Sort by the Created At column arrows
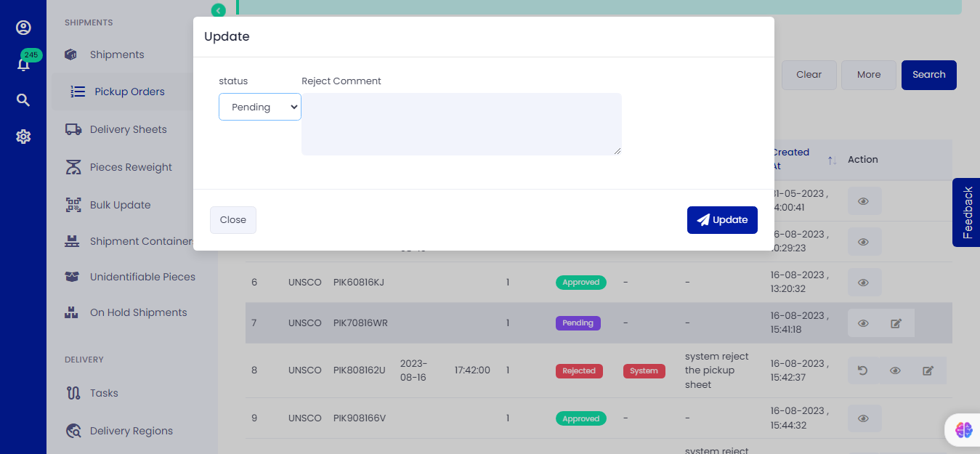The height and width of the screenshot is (454, 980). point(832,160)
